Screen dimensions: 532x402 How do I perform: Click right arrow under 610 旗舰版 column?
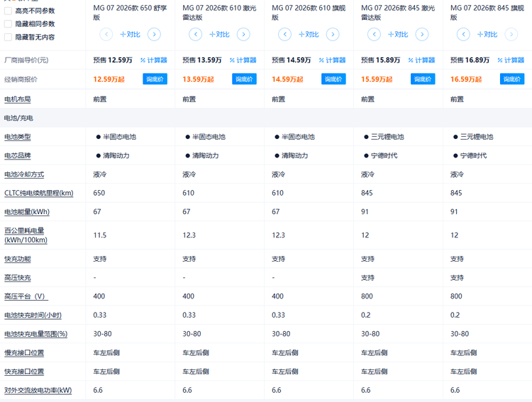pyautogui.click(x=333, y=34)
